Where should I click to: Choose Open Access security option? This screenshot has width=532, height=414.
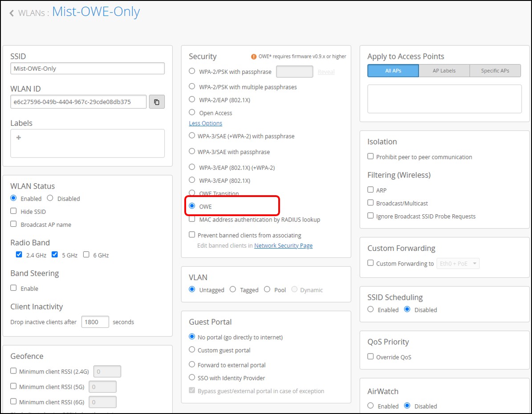pyautogui.click(x=192, y=112)
